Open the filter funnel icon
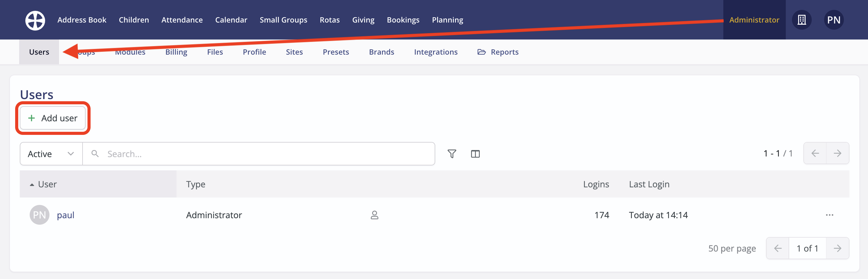Image resolution: width=868 pixels, height=279 pixels. pyautogui.click(x=452, y=153)
